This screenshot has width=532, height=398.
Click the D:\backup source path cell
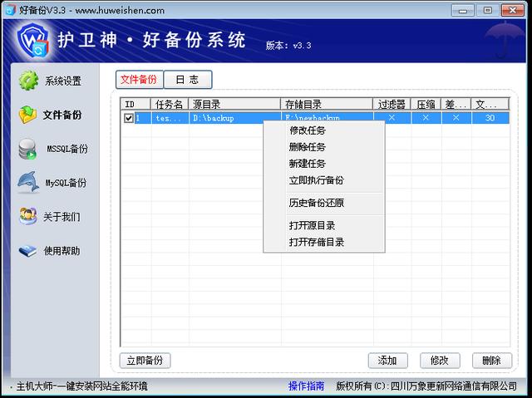(x=234, y=118)
